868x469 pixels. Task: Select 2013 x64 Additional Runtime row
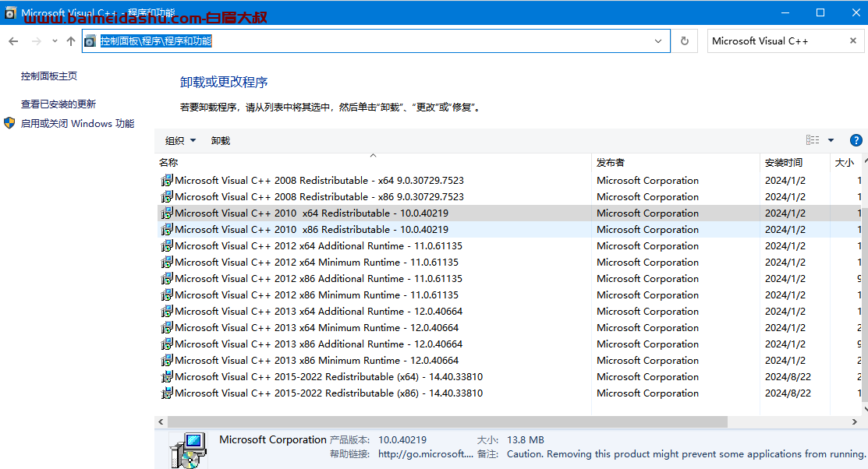509,312
